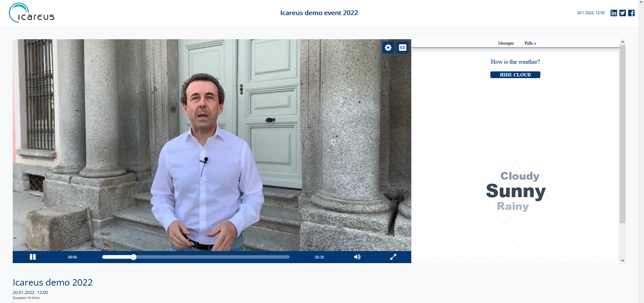Image resolution: width=644 pixels, height=303 pixels.
Task: Click the word Cloudy in cloud
Action: tap(520, 176)
